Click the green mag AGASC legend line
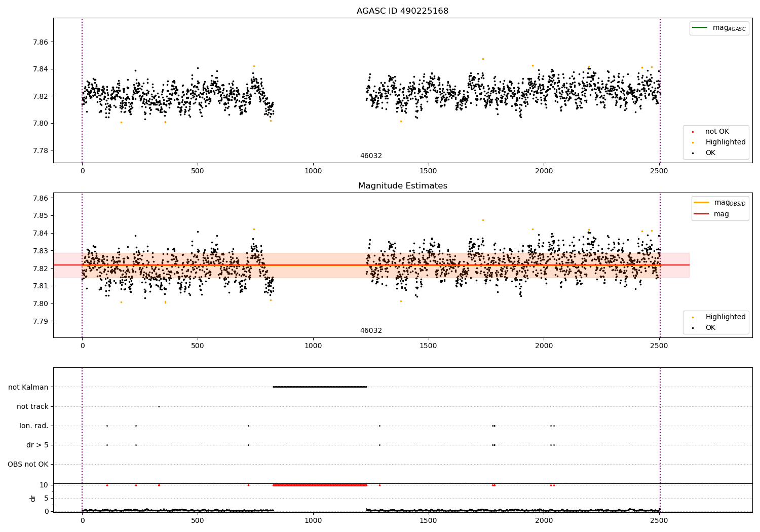The height and width of the screenshot is (532, 760). (700, 28)
